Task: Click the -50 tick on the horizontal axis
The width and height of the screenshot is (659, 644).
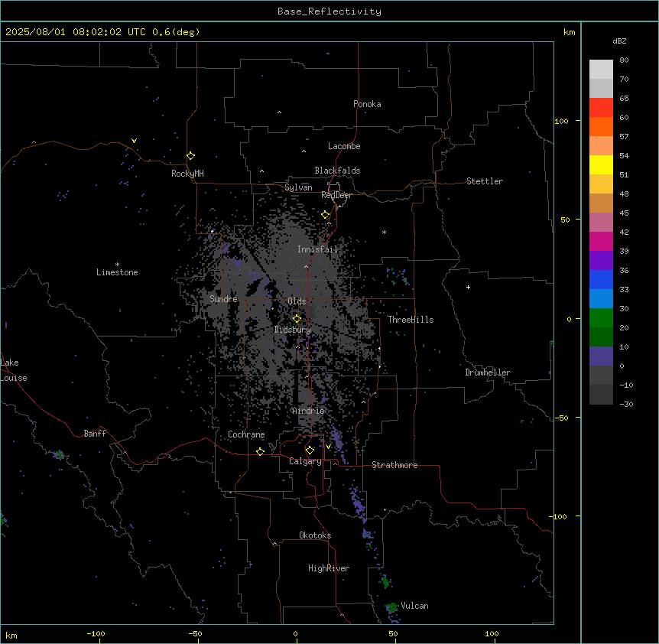Action: click(195, 633)
